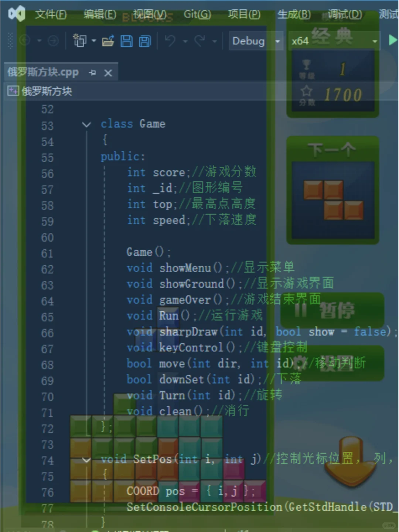Click the highlighted 'Run' identifier
The width and height of the screenshot is (399, 532).
click(x=168, y=316)
